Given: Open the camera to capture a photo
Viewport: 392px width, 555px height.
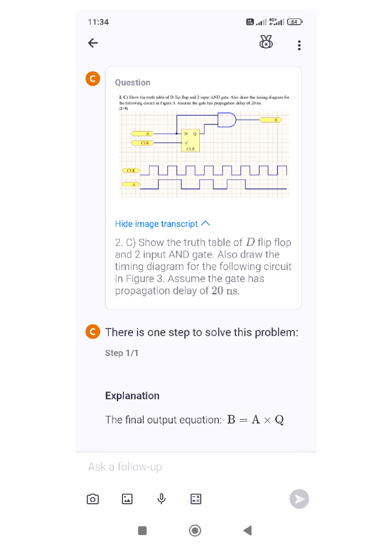Looking at the screenshot, I should pos(92,498).
